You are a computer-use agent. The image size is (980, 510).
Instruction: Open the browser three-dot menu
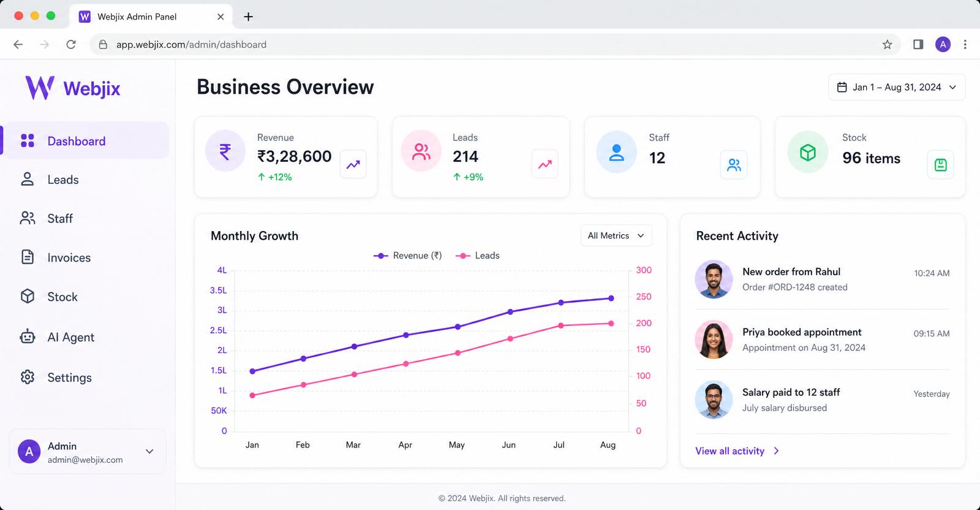click(x=965, y=44)
